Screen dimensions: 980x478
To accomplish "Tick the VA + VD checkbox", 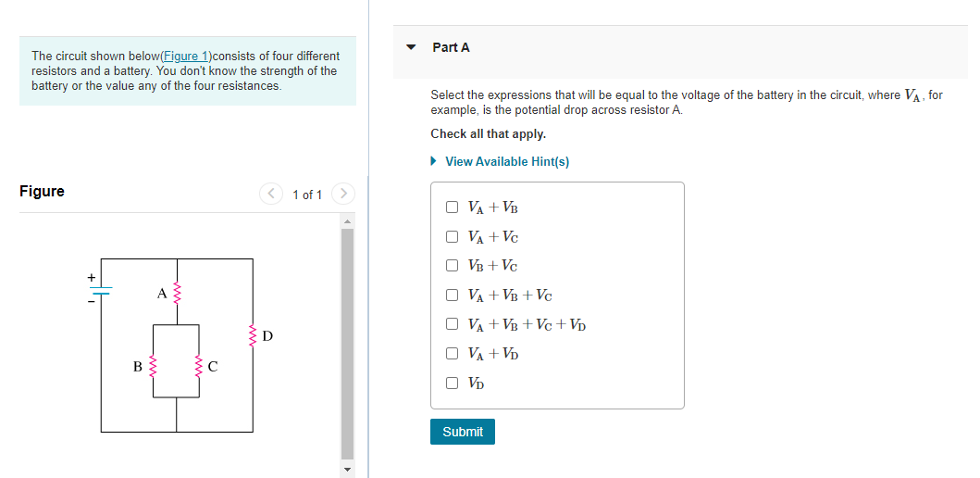I will point(452,353).
